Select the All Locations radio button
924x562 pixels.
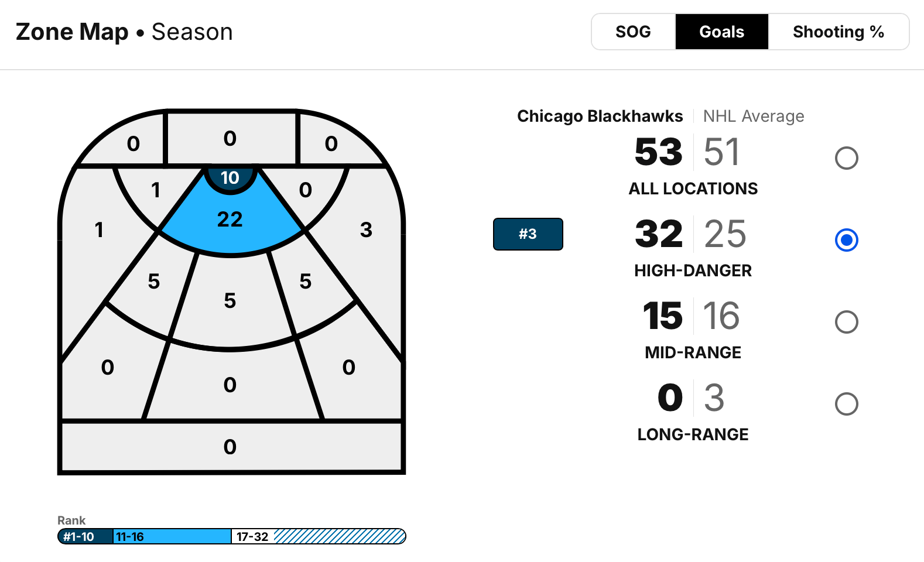click(846, 158)
